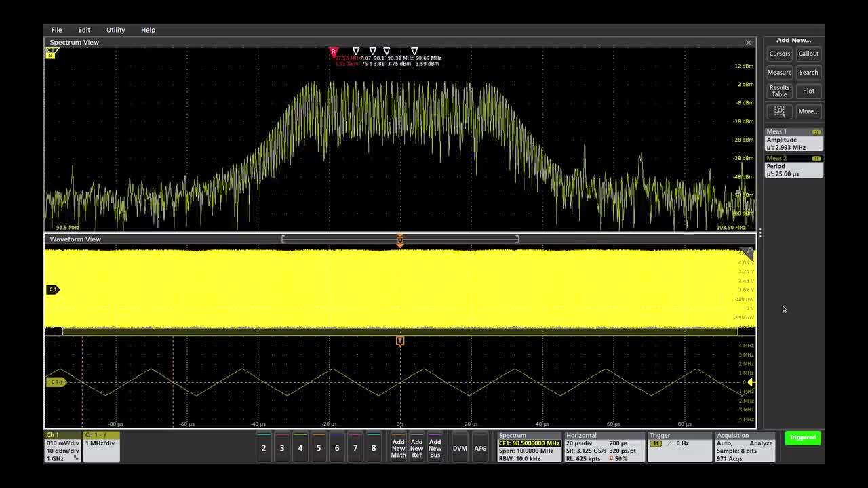
Task: Click the red reference marker on spectrum
Action: pyautogui.click(x=333, y=52)
